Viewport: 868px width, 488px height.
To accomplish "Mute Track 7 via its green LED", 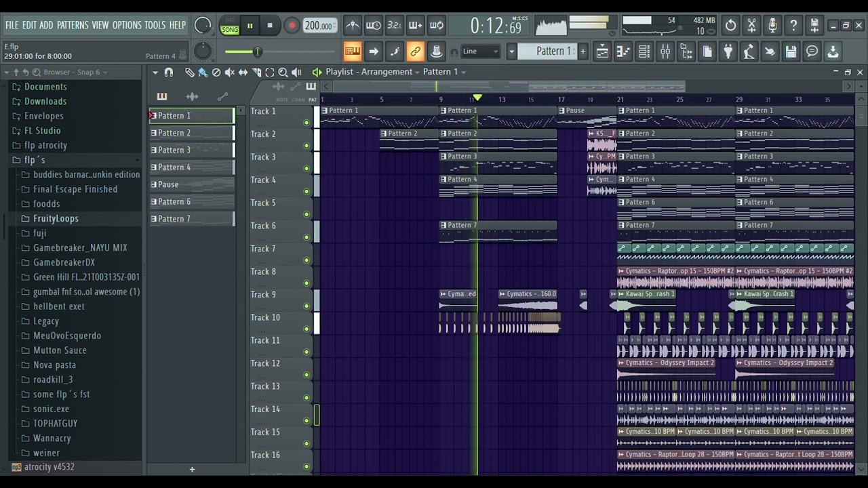I will click(307, 260).
